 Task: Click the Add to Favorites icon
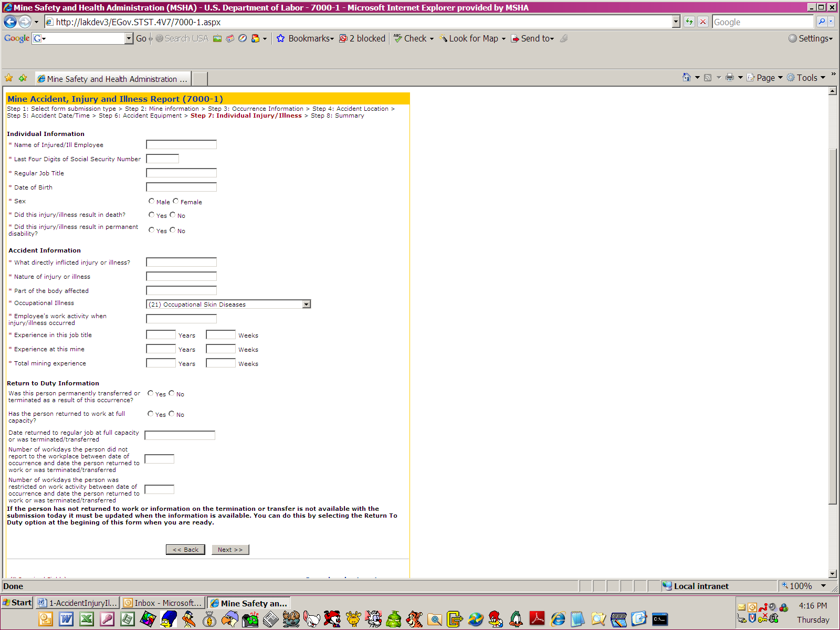tap(23, 78)
